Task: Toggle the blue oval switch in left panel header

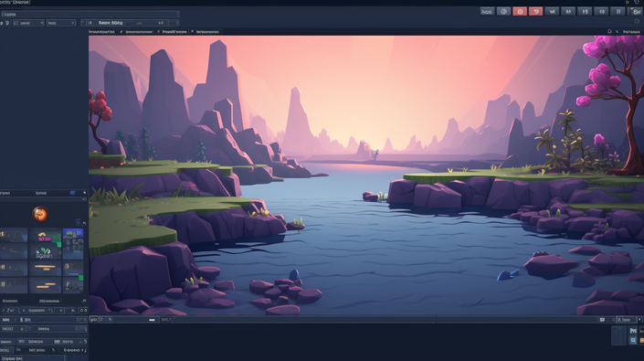Action: pyautogui.click(x=72, y=193)
